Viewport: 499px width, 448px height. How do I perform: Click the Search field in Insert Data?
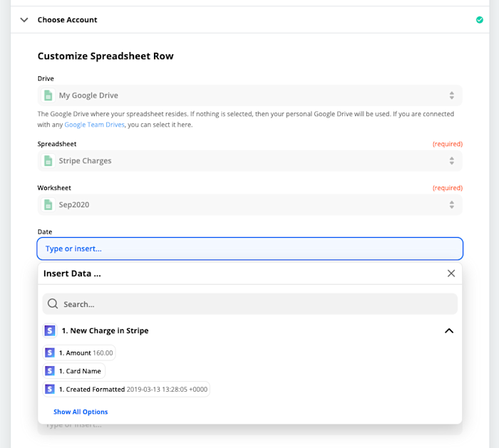[257, 304]
